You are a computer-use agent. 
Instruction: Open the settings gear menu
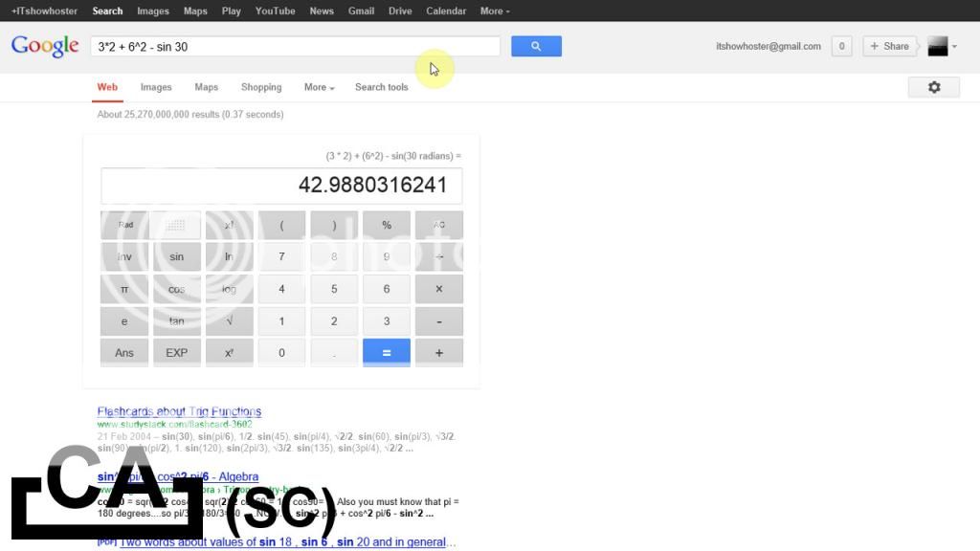point(933,87)
